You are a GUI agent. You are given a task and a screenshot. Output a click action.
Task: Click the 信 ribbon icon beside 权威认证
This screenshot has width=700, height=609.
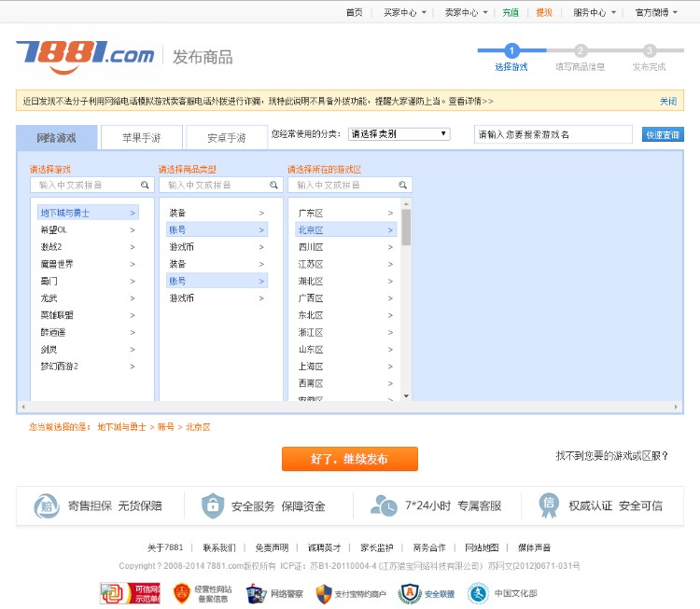(x=549, y=505)
